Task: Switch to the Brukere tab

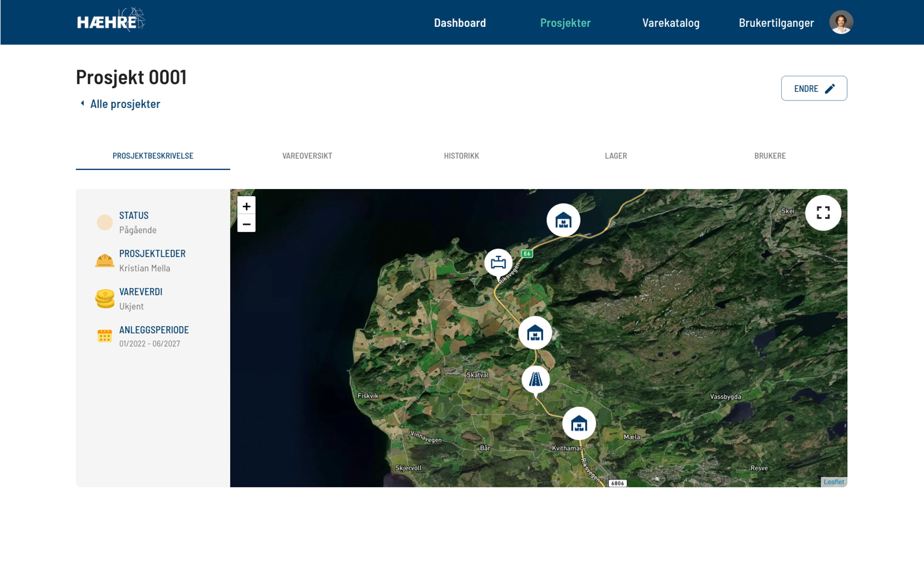Action: point(770,156)
